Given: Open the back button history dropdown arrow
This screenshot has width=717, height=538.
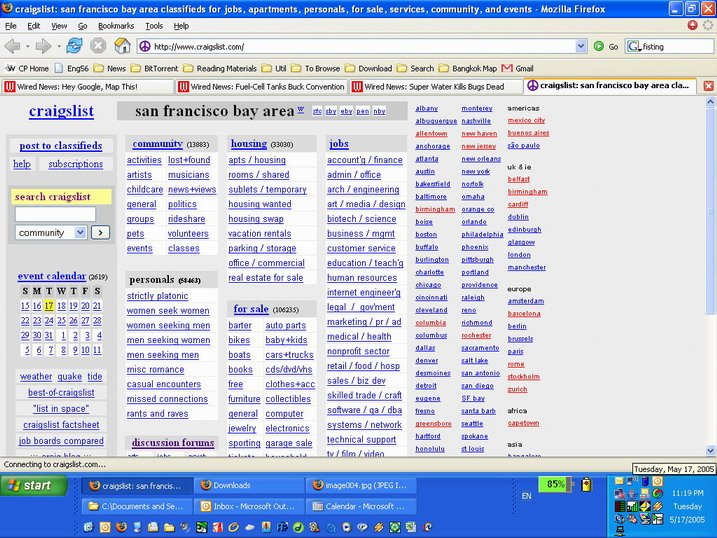Looking at the screenshot, I should [27, 46].
